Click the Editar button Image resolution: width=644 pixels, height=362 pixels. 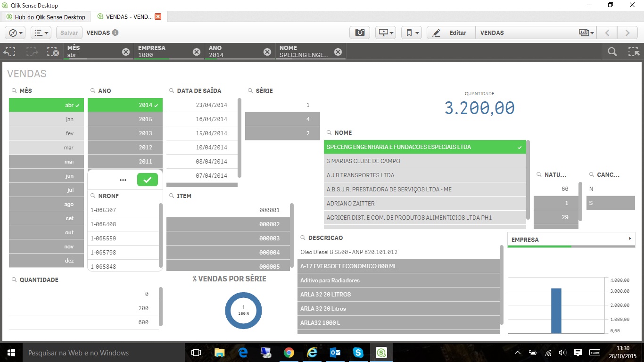tap(451, 33)
